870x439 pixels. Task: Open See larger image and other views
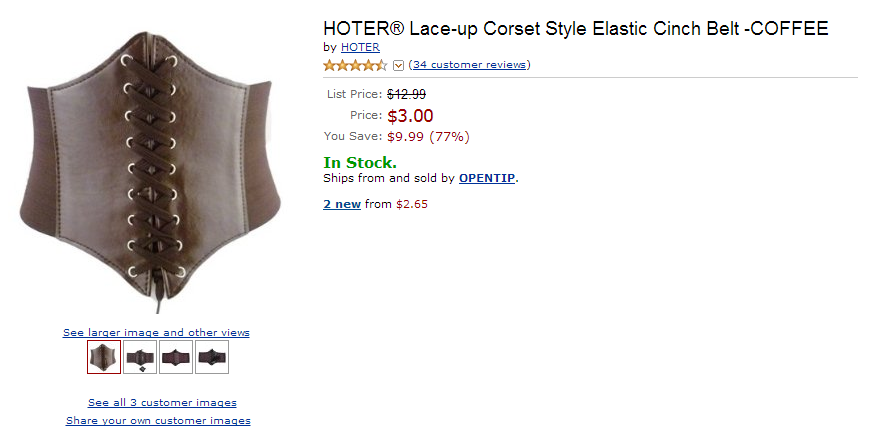point(156,333)
